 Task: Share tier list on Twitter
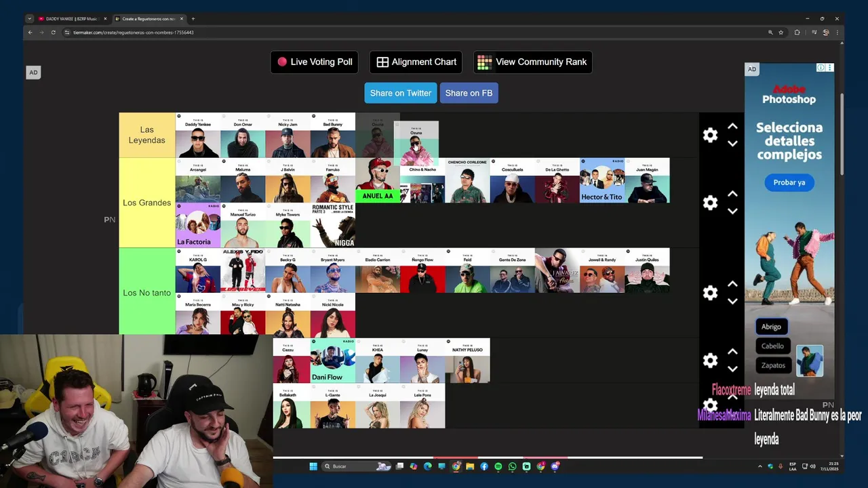tap(400, 93)
